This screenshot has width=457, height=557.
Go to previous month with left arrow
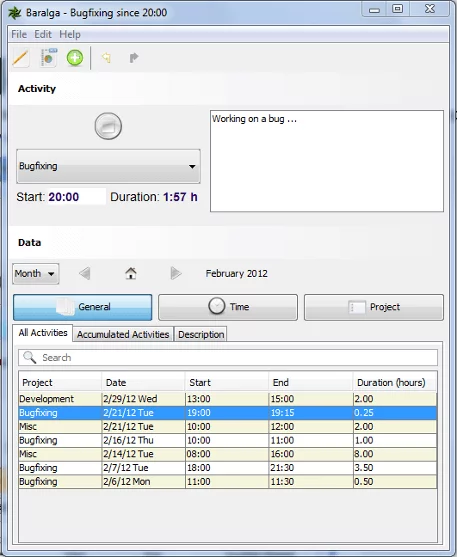pyautogui.click(x=85, y=274)
